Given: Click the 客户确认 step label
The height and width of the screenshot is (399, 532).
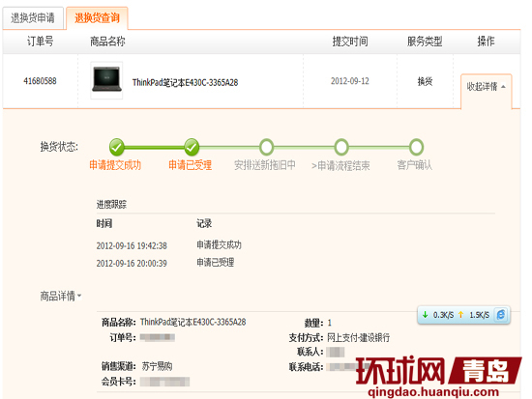Looking at the screenshot, I should [415, 165].
